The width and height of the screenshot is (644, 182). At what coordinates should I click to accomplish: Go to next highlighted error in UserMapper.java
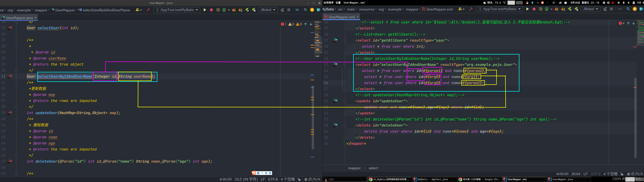pyautogui.click(x=311, y=24)
